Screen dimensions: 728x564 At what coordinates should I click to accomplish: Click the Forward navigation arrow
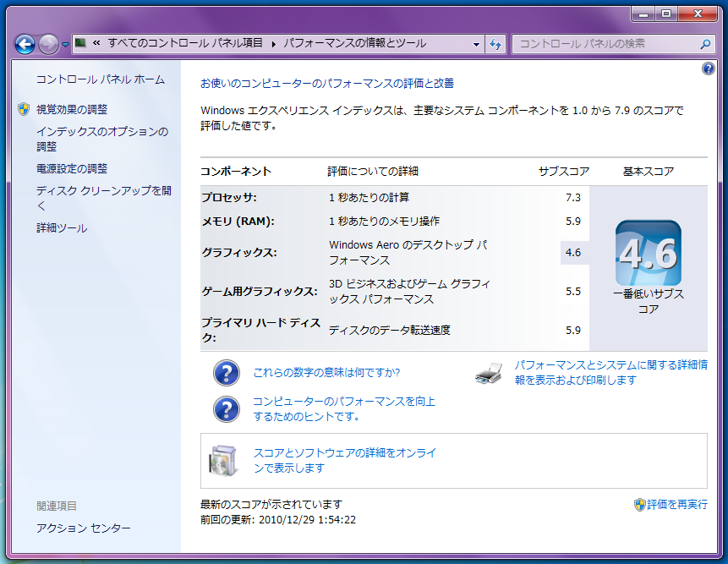[48, 45]
